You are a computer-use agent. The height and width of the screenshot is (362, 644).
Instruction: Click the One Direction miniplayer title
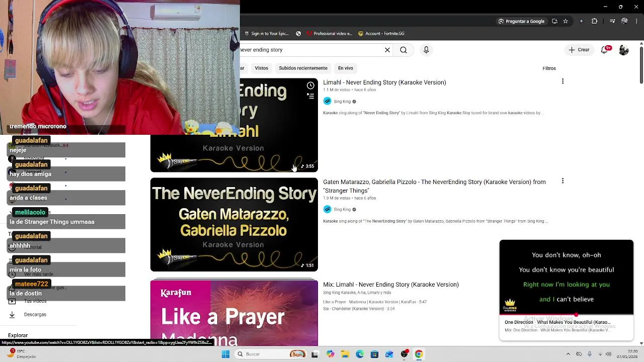(557, 322)
